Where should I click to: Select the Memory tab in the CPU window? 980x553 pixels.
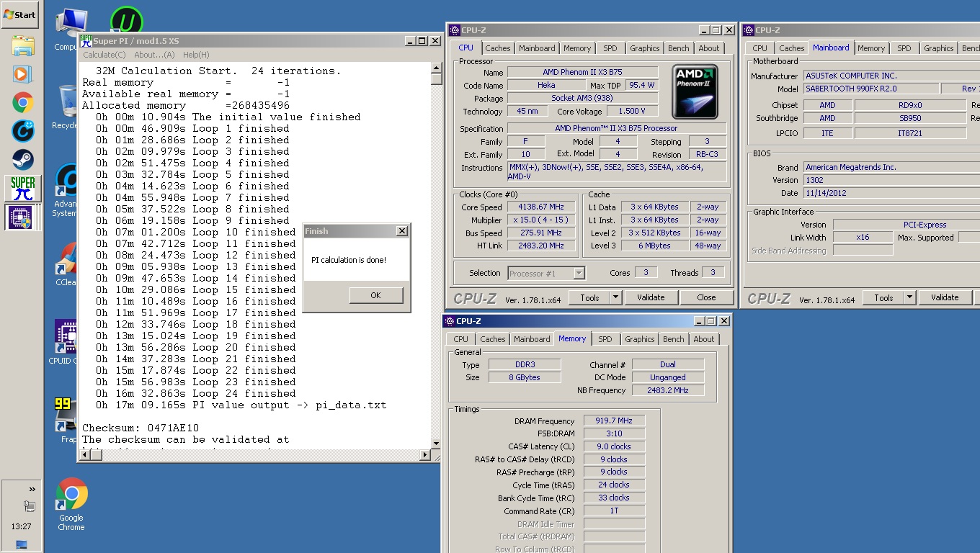[x=577, y=48]
